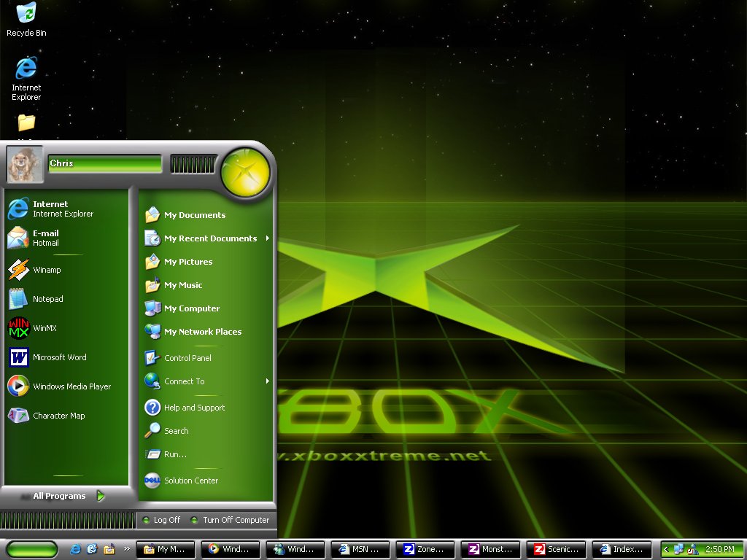Image resolution: width=747 pixels, height=560 pixels.
Task: Open Help and Support
Action: point(206,407)
